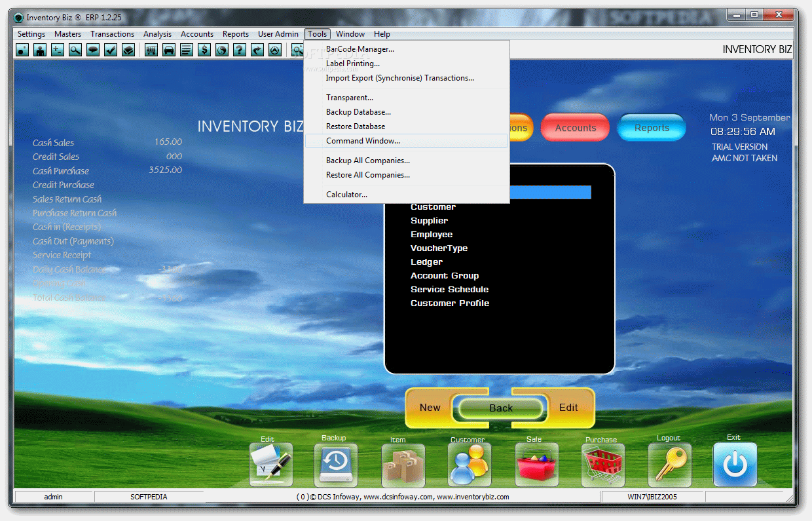The height and width of the screenshot is (521, 812).
Task: Choose Restore All Companies
Action: pos(407,175)
